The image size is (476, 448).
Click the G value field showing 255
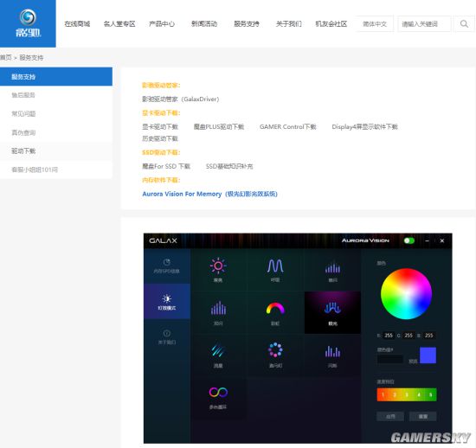tap(408, 336)
